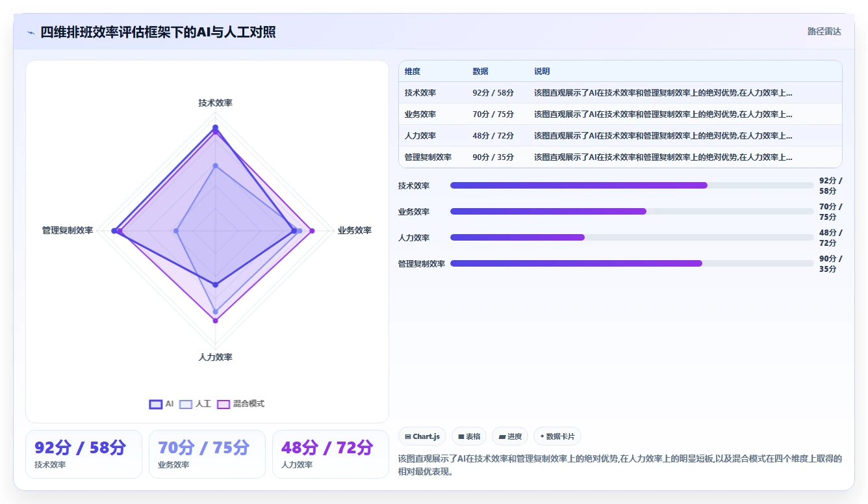Click the AI legend color swatch

(x=155, y=404)
